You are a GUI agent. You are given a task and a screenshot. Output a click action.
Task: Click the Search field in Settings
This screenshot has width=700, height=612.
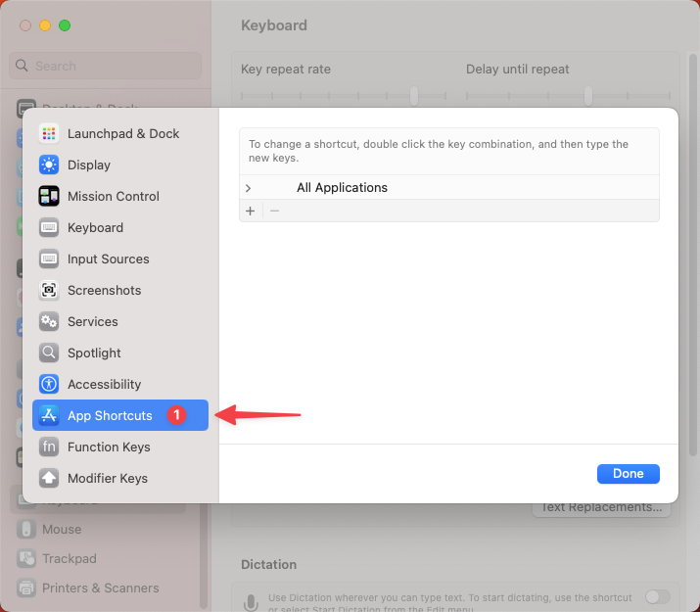(106, 66)
